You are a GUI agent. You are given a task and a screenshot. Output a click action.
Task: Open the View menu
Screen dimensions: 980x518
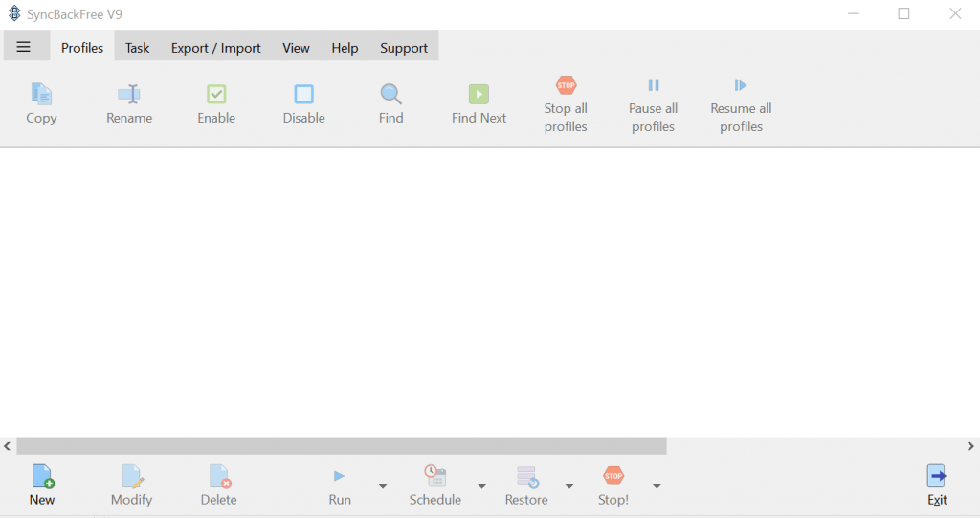pos(296,48)
